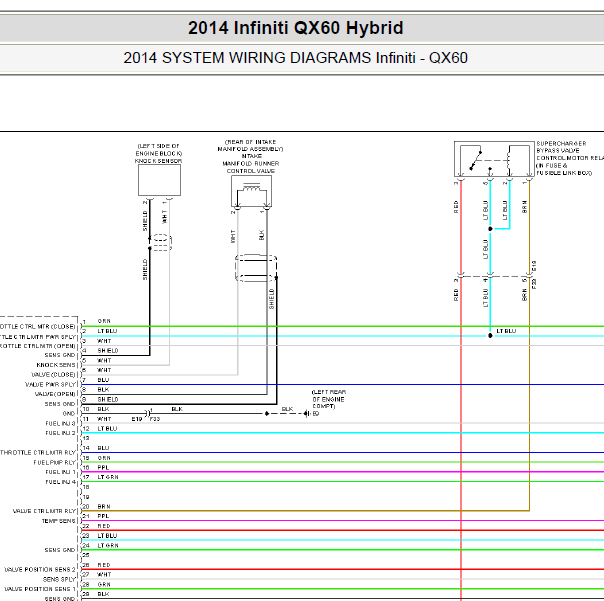Click the "VALVE POSITION SENS 1" pin label
604x601 pixels.
click(x=40, y=589)
